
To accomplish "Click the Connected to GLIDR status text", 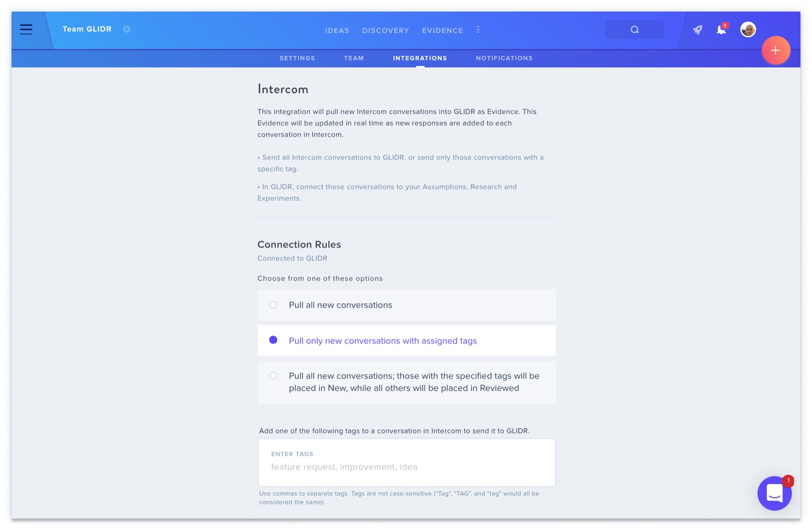I will click(292, 258).
